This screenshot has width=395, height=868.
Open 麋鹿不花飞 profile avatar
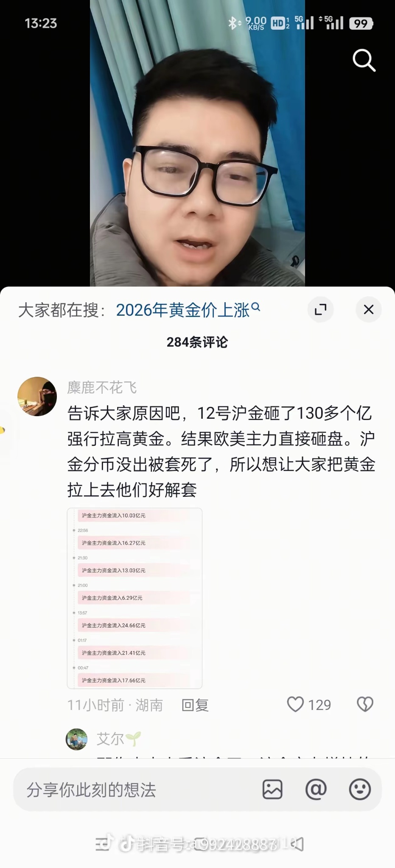[x=37, y=396]
